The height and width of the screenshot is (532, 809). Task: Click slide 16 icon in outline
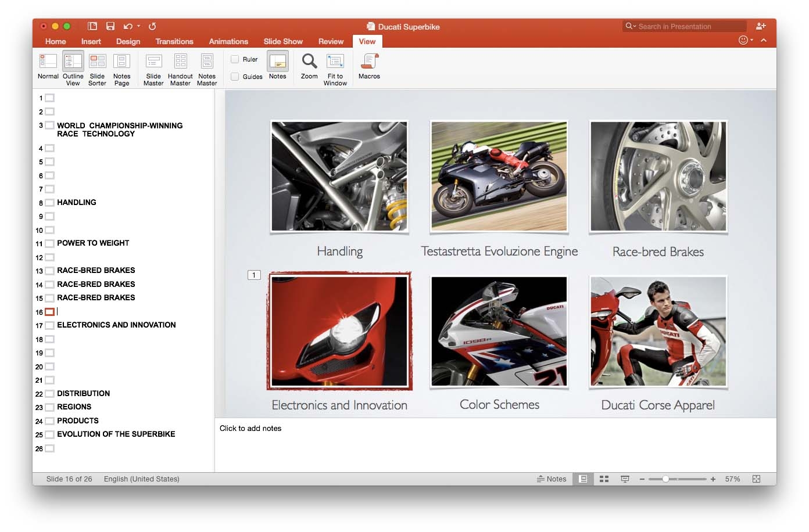coord(50,312)
